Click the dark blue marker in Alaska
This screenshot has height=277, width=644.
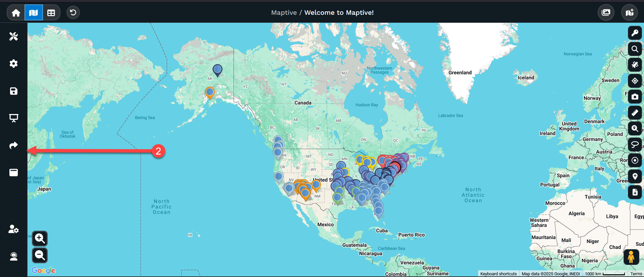(218, 70)
